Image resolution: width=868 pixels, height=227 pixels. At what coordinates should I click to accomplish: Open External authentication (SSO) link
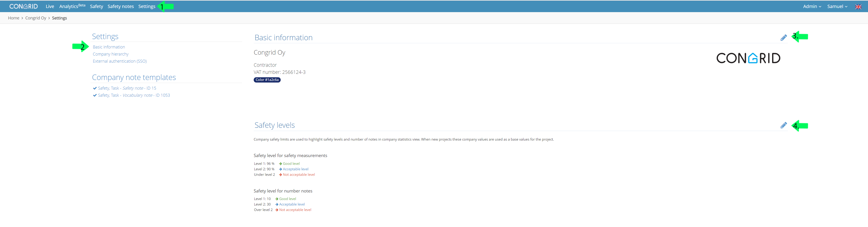(120, 61)
